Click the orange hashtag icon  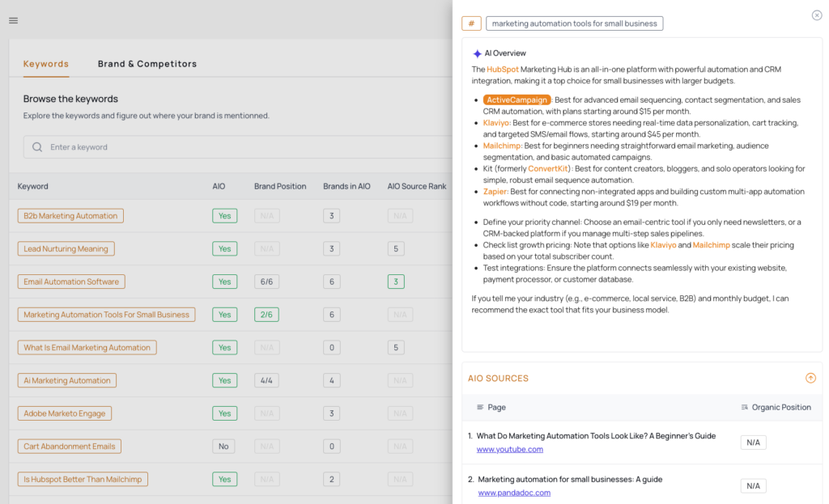point(471,23)
